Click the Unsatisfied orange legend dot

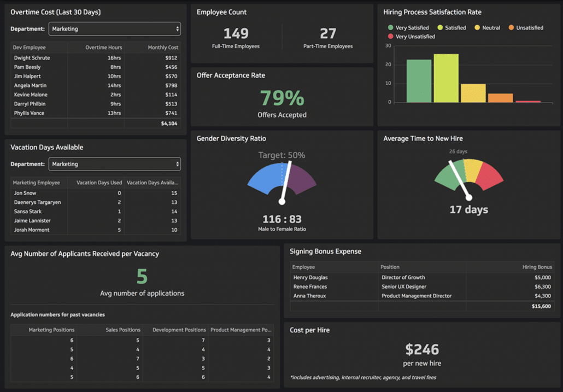(x=511, y=28)
